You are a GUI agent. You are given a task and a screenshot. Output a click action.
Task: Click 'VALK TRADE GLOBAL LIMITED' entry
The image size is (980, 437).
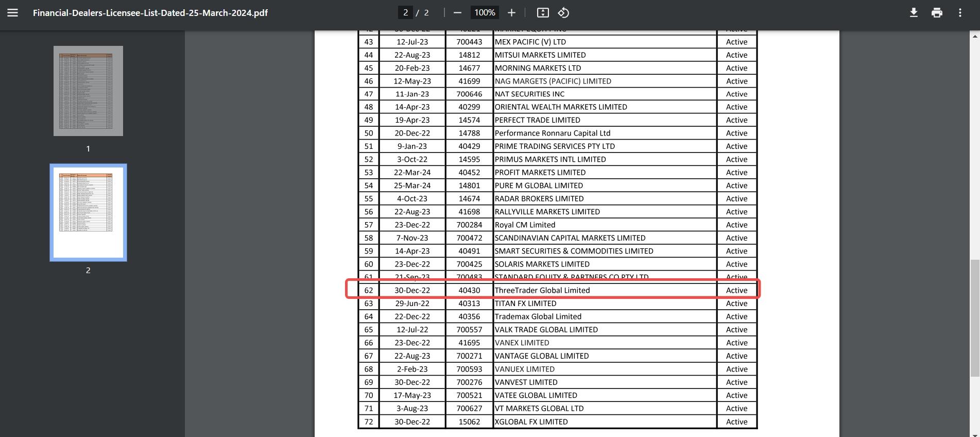click(546, 330)
